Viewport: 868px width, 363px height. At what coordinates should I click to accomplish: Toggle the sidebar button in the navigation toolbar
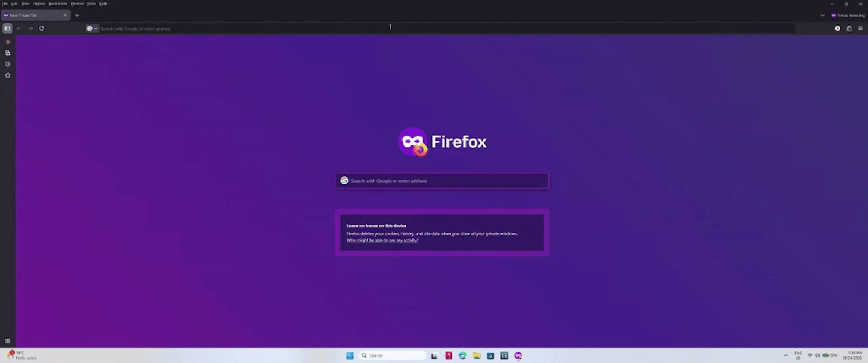(x=8, y=28)
